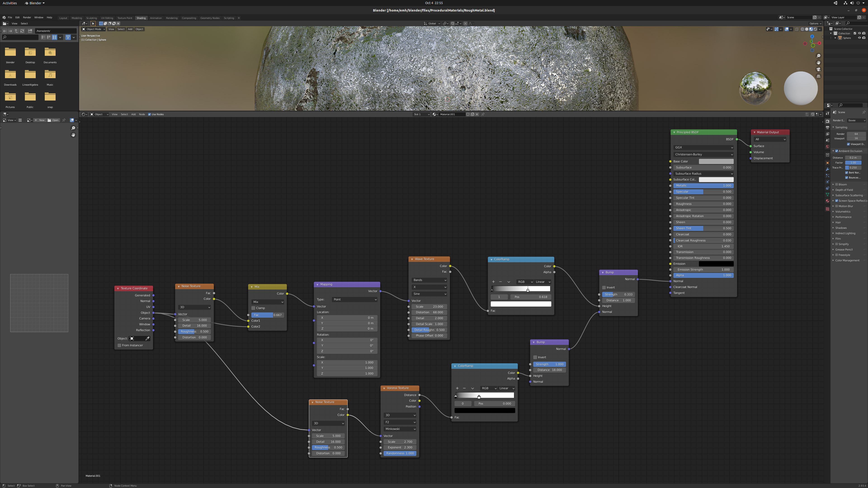
Task: Switch to the Geometry Nodes workspace tab
Action: [210, 18]
